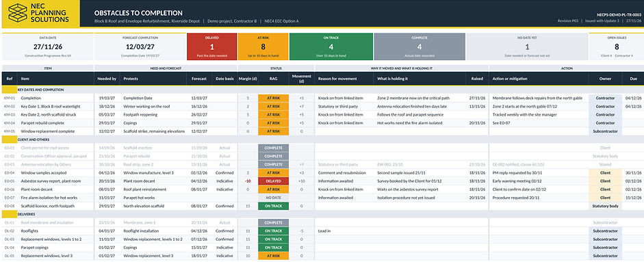Viewport: 644px width, 262px height.
Task: Click the -10 margin value
Action: [x=248, y=181]
